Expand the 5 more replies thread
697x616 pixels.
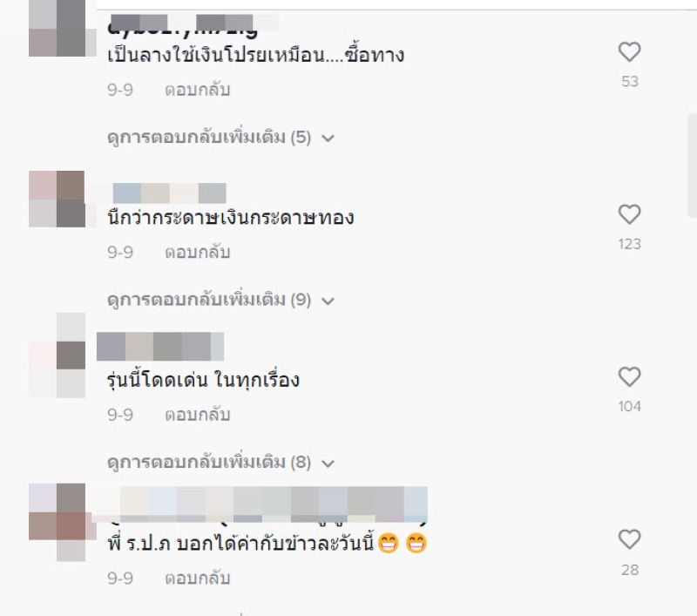coord(220,138)
